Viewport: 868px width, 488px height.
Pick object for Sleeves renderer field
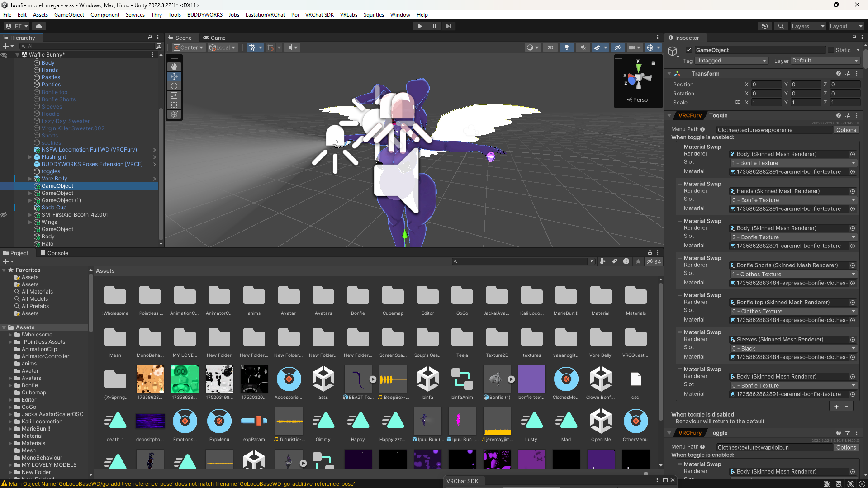coord(852,340)
